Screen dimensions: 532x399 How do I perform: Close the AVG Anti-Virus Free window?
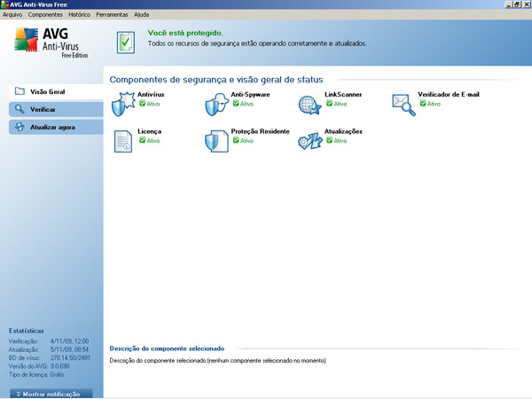[x=526, y=4]
